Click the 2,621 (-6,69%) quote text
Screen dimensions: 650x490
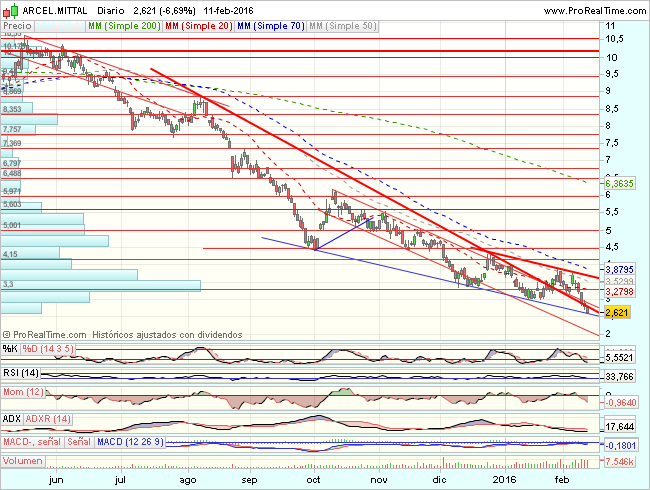coord(164,11)
